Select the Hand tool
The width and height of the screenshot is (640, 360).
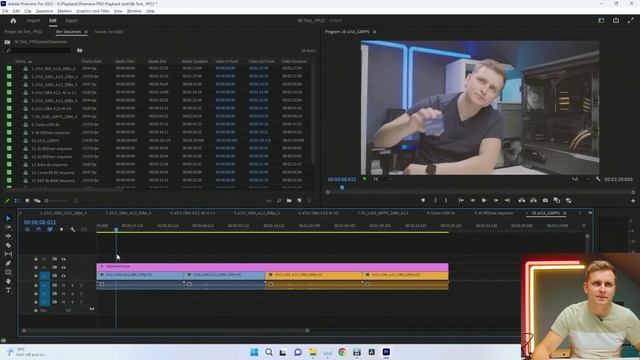click(8, 281)
